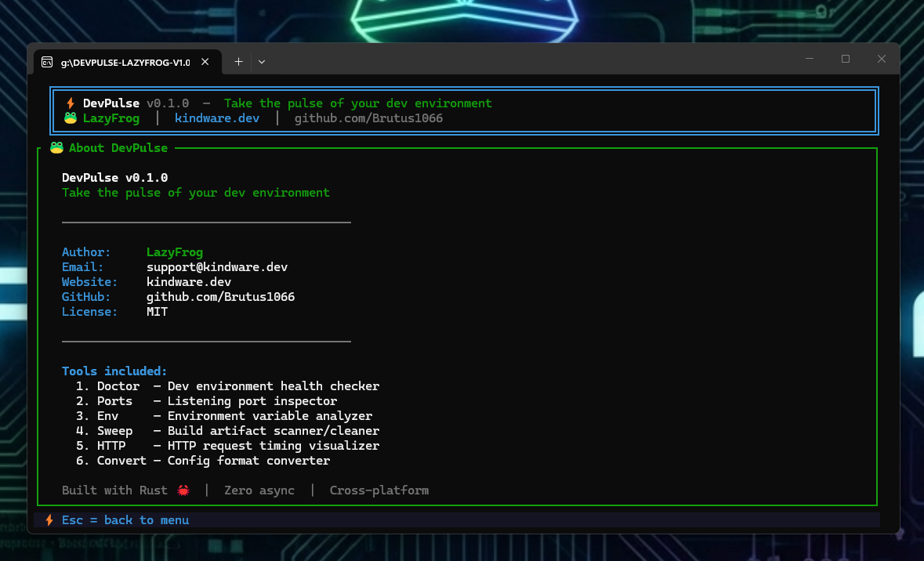Click the Convert config format converter entry
924x561 pixels.
point(203,461)
